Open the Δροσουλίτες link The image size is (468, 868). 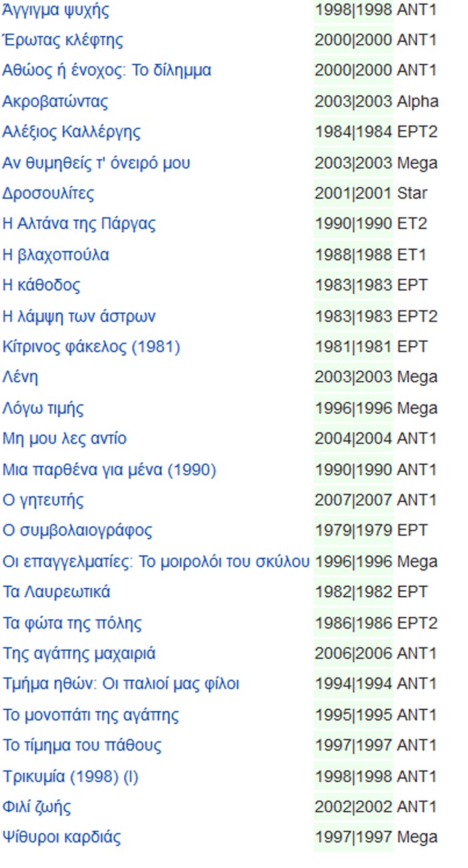click(x=48, y=194)
